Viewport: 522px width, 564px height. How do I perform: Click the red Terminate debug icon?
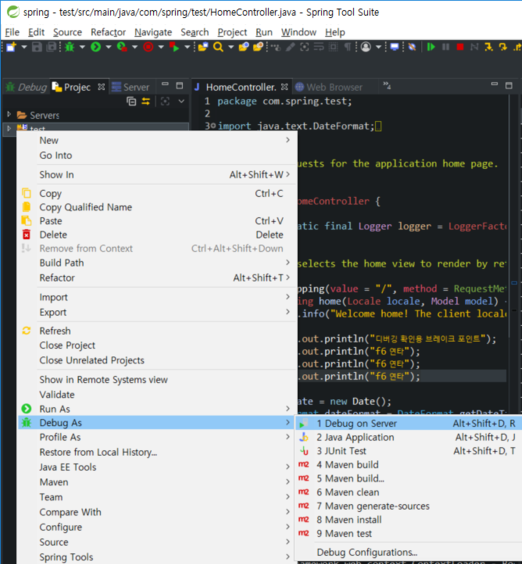click(x=460, y=47)
